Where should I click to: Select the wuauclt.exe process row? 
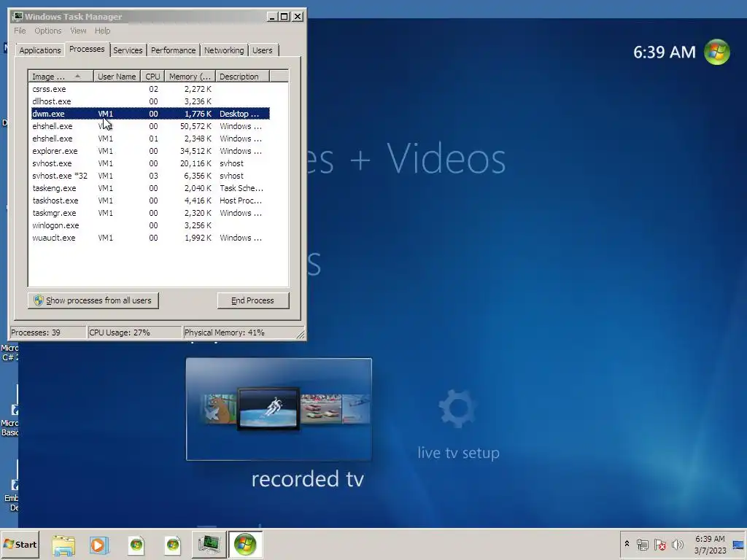click(x=150, y=238)
